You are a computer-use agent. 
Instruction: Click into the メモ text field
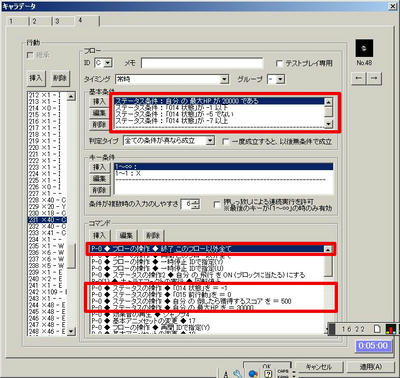click(202, 63)
